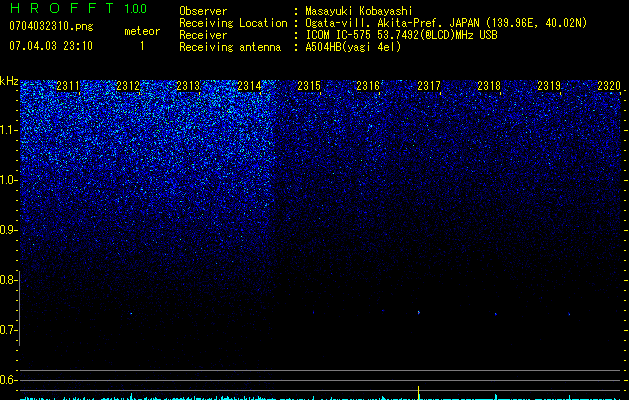Screen dimensions: 629x400
Task: Click the 2311 time marker
Action: pyautogui.click(x=68, y=85)
